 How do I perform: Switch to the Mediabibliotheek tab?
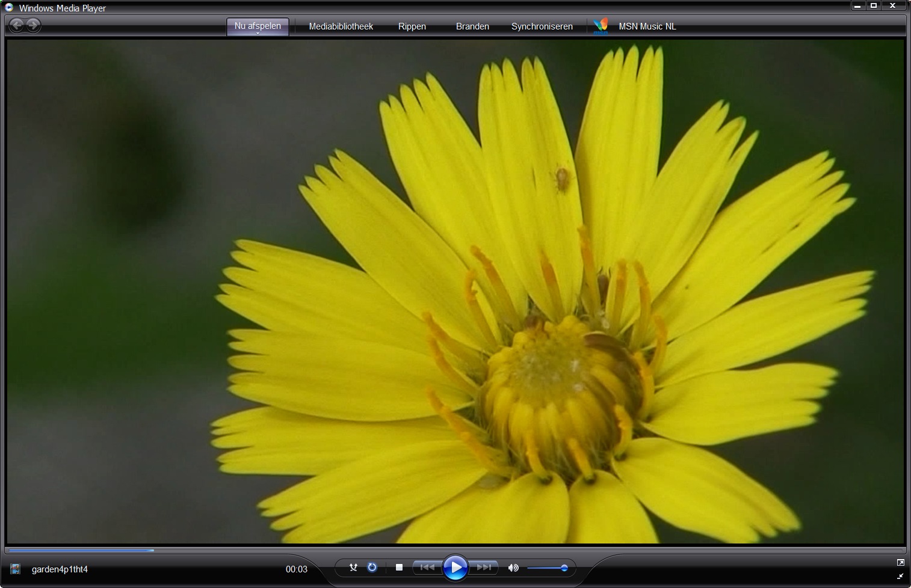pos(341,26)
